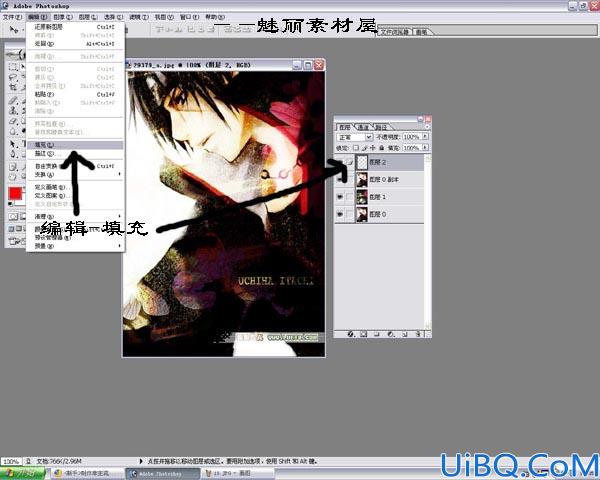Select layer 图层 0 副本 row

[x=379, y=179]
